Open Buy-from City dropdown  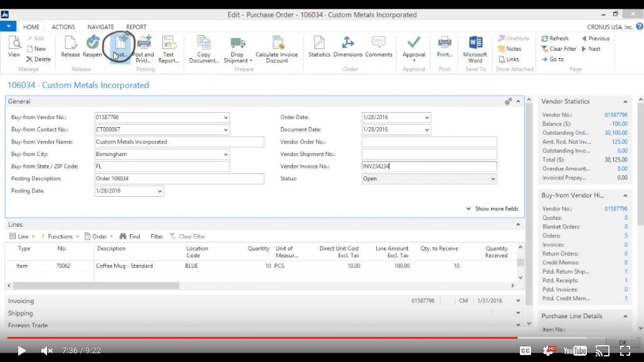click(226, 154)
